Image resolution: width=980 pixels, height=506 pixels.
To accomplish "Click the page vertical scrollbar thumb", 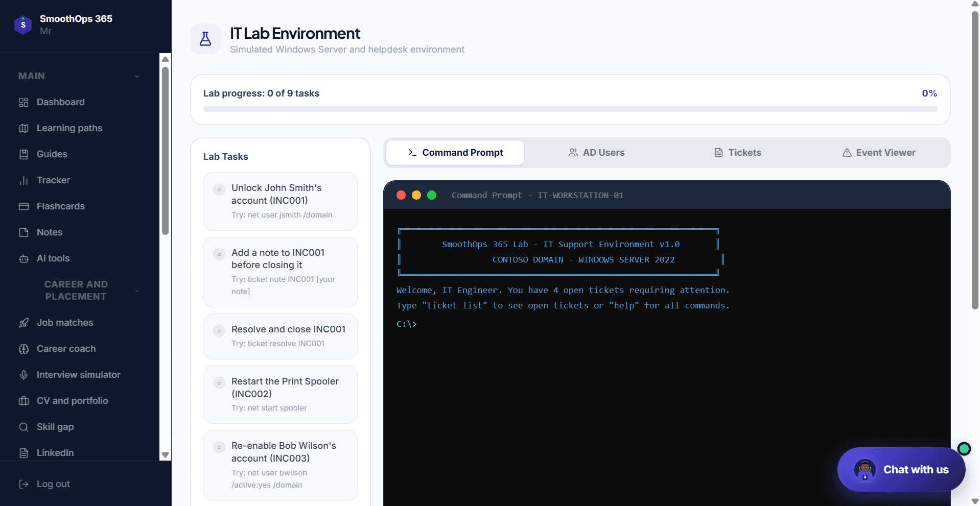I will click(975, 160).
